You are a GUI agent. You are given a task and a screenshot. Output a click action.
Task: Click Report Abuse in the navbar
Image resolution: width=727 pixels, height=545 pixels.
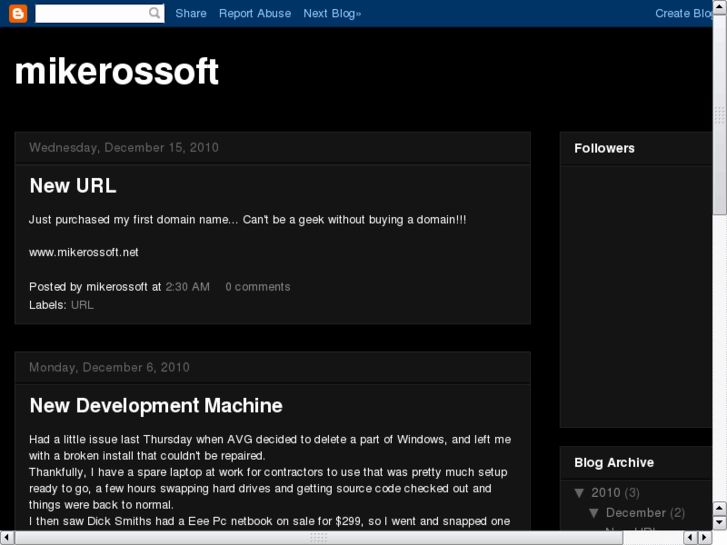(x=255, y=13)
